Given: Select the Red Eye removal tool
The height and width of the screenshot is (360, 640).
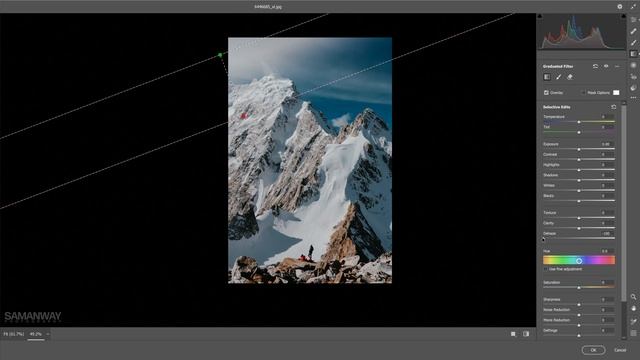Looking at the screenshot, I should coord(633,77).
